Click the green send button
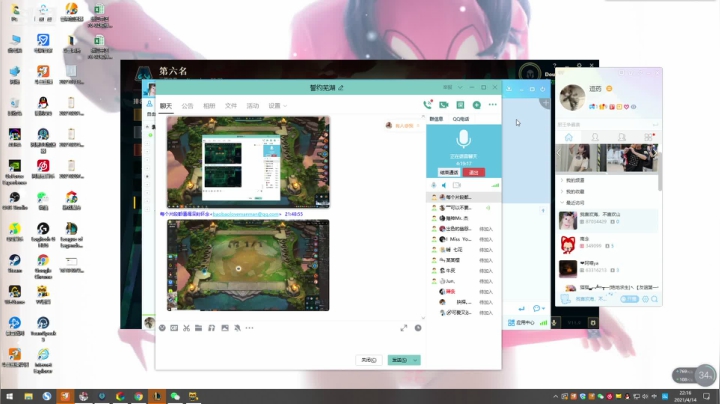This screenshot has width=720, height=404. 399,360
